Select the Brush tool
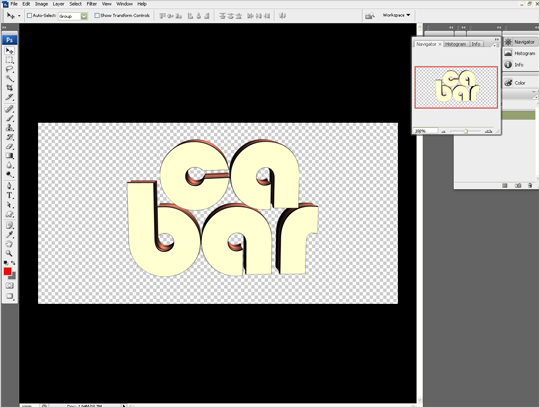The width and height of the screenshot is (540, 408). pos(10,119)
